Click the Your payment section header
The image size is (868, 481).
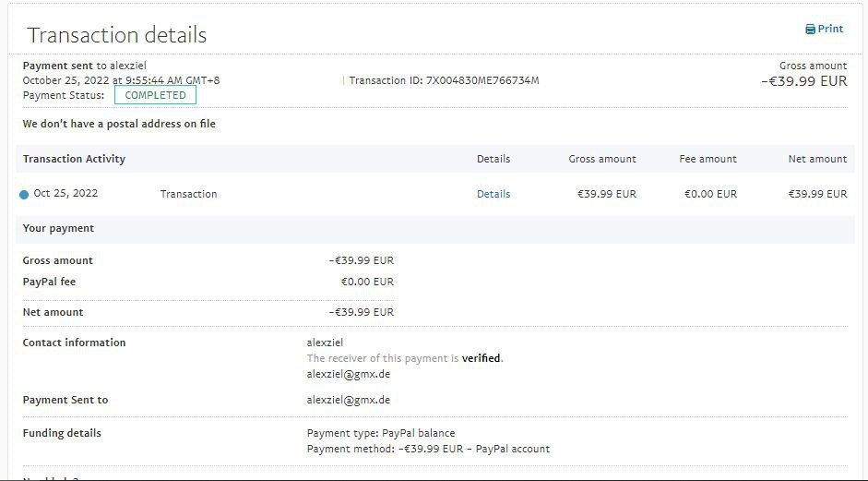(x=58, y=228)
